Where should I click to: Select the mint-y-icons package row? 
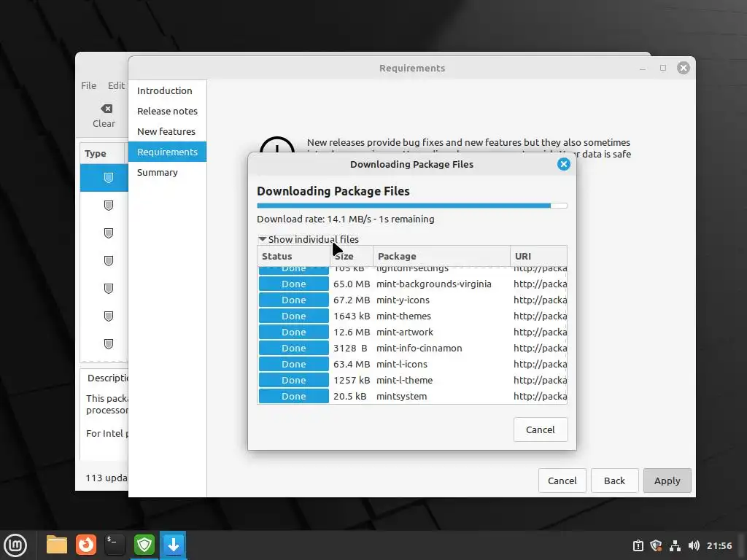[x=412, y=300]
